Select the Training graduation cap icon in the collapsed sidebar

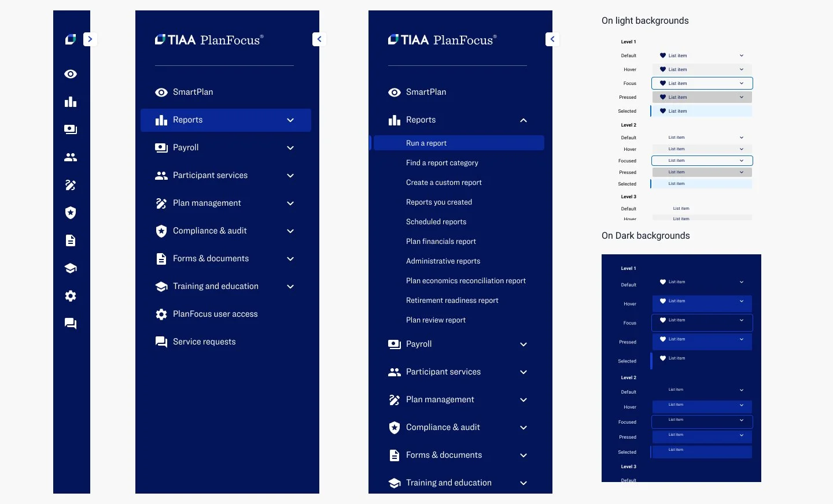click(x=71, y=268)
